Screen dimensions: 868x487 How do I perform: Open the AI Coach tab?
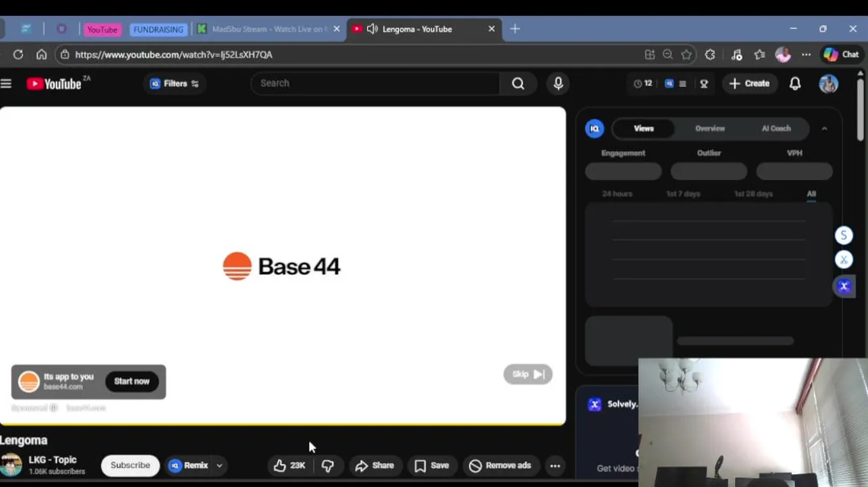[776, 129]
